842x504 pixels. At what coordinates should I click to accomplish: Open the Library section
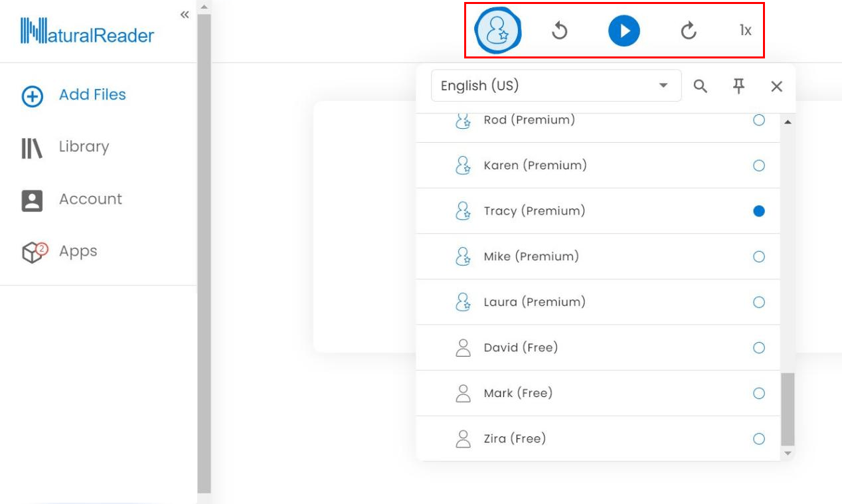pos(83,147)
